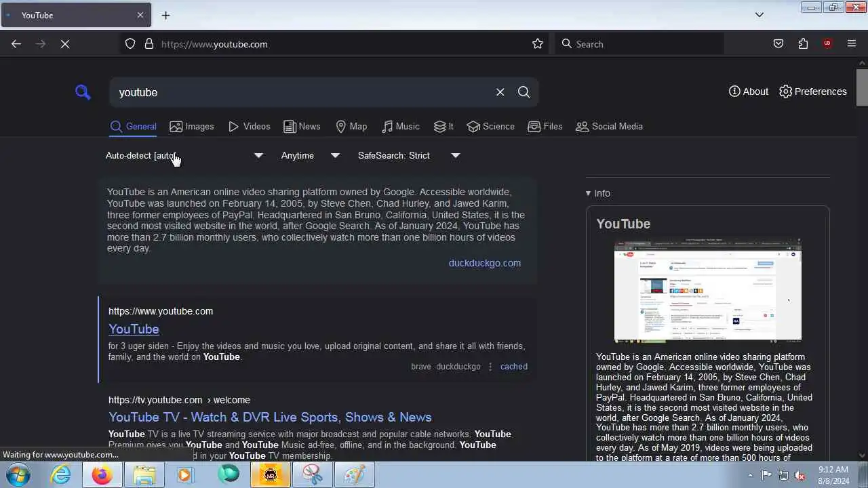Open Windows Explorer folder on taskbar
868x488 pixels.
pos(144,475)
